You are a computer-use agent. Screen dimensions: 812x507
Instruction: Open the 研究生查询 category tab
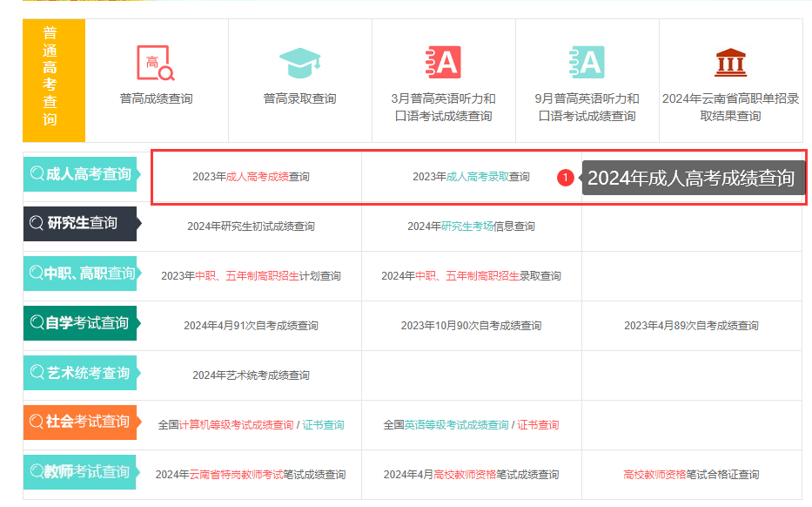tap(81, 223)
